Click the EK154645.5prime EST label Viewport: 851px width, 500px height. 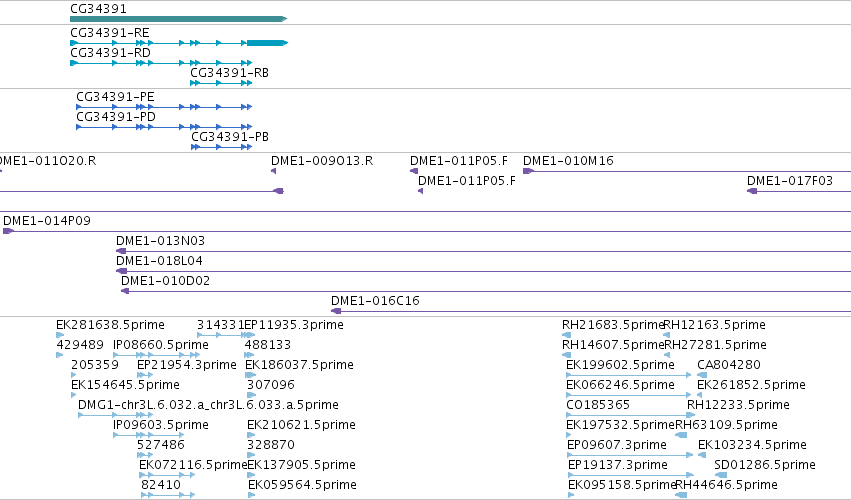(125, 385)
